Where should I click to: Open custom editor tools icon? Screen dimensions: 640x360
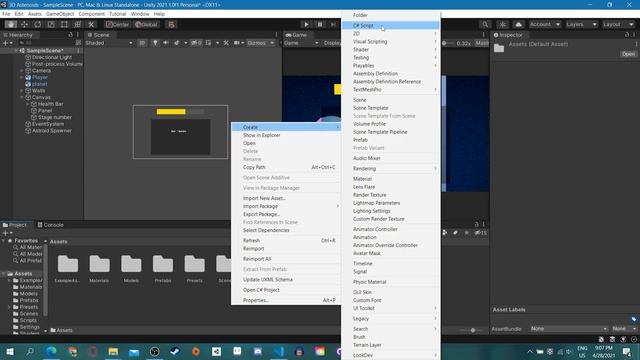[x=91, y=24]
